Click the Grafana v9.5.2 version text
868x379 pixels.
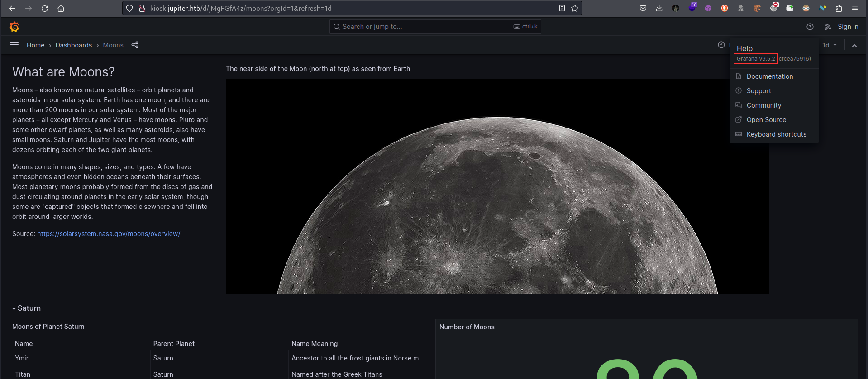click(x=756, y=59)
